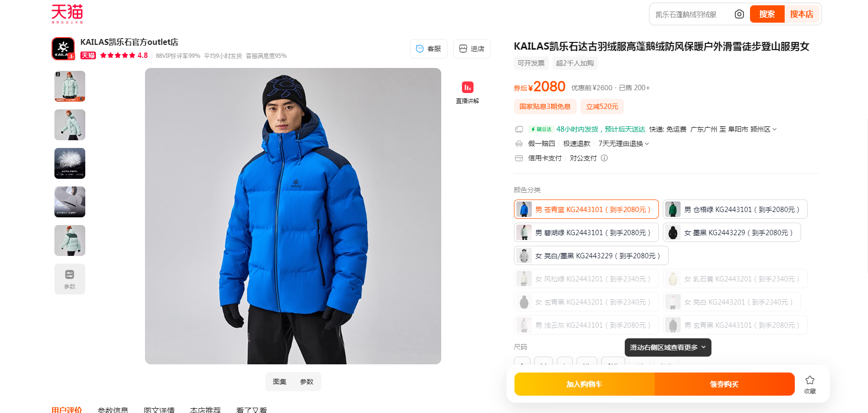Select the down feather close-up thumbnail
The width and height of the screenshot is (868, 413).
(x=70, y=163)
